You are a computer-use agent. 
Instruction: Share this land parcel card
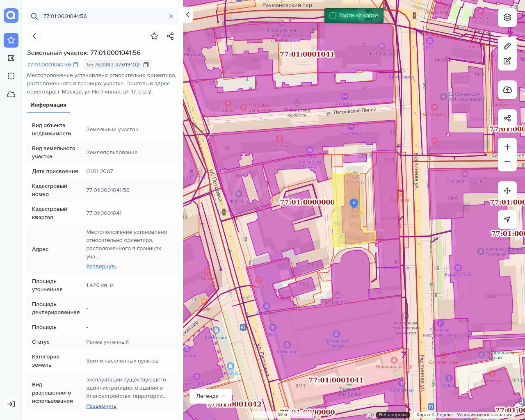point(171,36)
